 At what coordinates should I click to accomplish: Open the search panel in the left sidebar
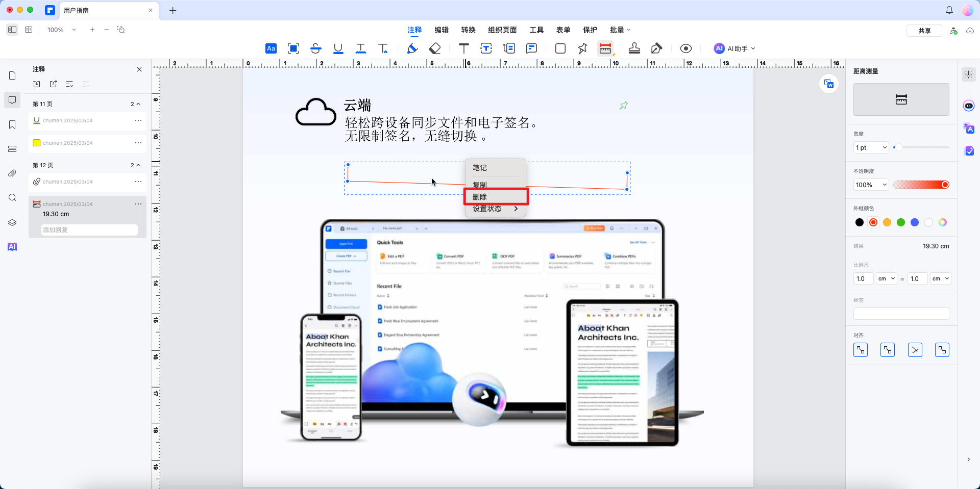pos(12,198)
